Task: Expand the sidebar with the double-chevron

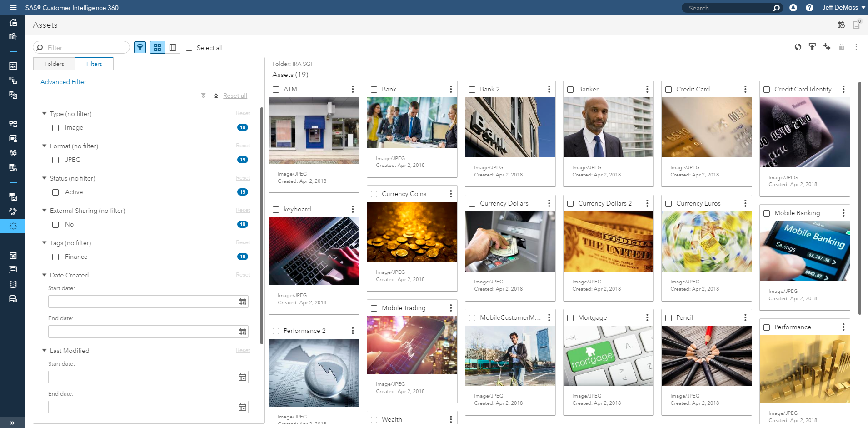Action: tap(12, 423)
